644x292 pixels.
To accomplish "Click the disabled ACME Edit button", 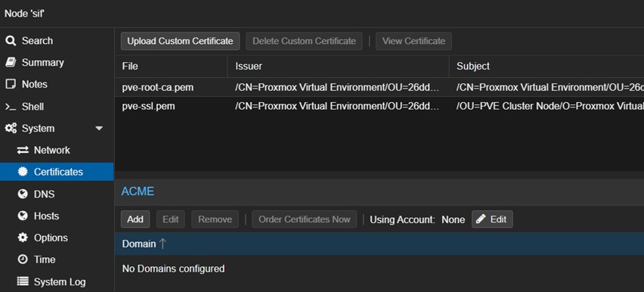I will tap(170, 219).
